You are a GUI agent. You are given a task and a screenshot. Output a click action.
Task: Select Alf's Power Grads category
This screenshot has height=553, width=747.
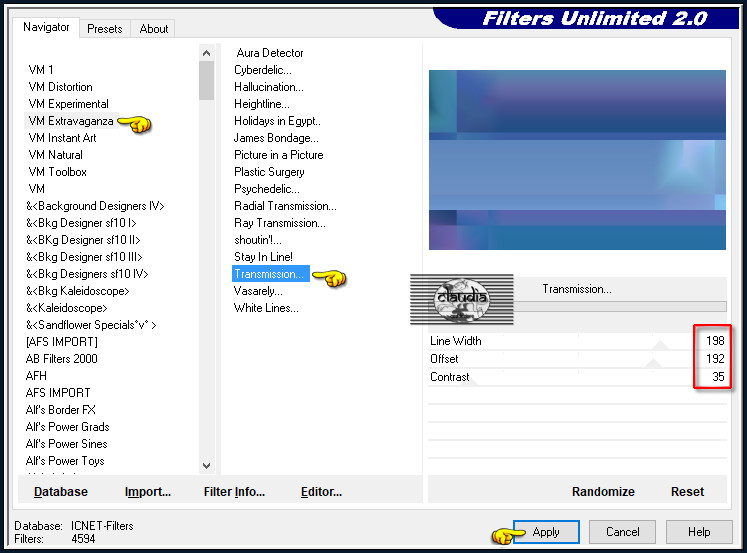(68, 427)
